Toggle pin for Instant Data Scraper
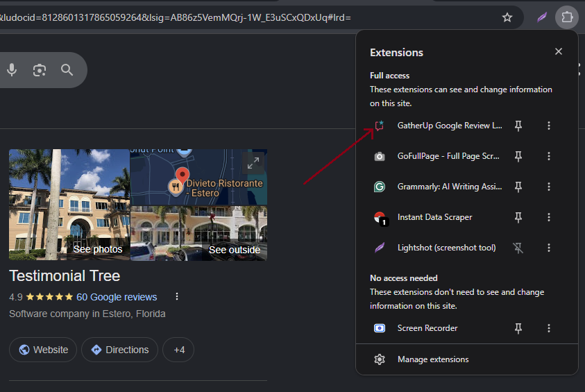 point(518,217)
